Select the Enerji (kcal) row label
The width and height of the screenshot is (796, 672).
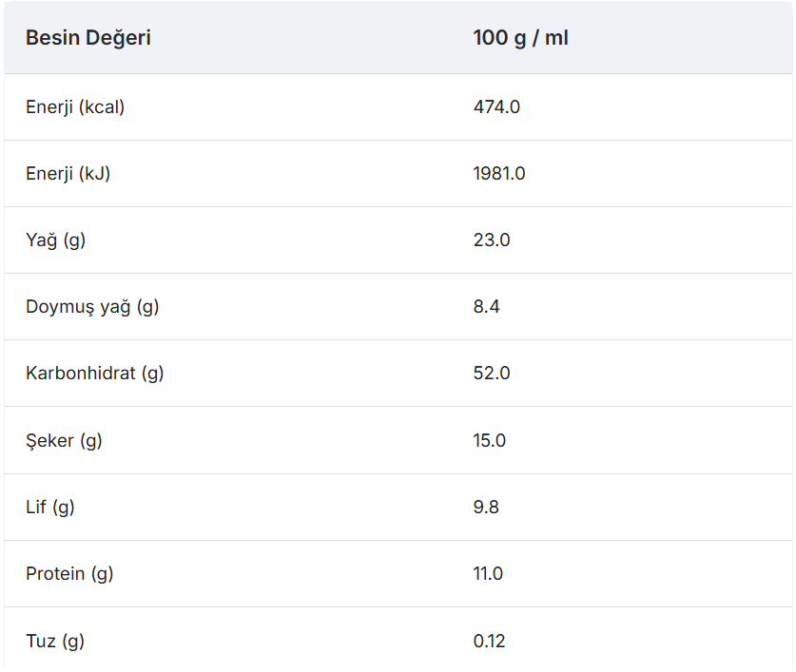pyautogui.click(x=75, y=106)
